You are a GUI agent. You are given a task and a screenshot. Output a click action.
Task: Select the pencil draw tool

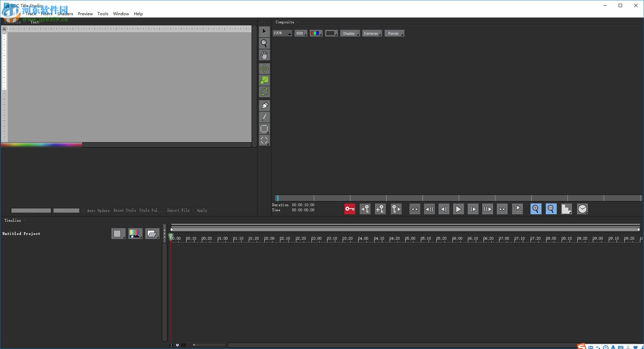264,117
